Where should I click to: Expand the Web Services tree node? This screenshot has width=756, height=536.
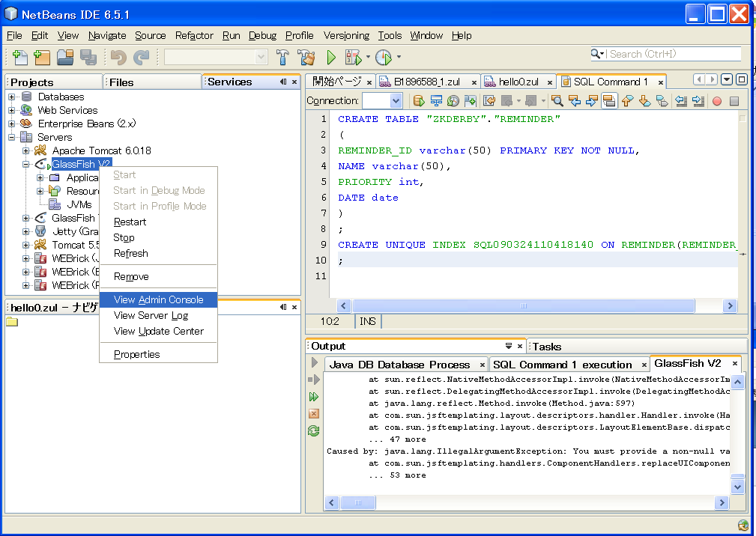[11, 110]
